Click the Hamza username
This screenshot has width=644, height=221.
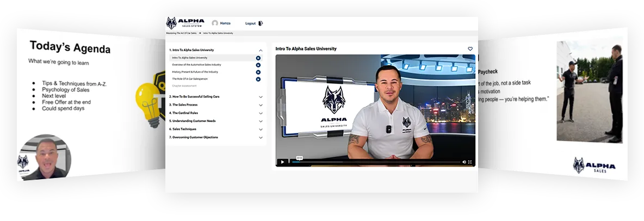[225, 23]
